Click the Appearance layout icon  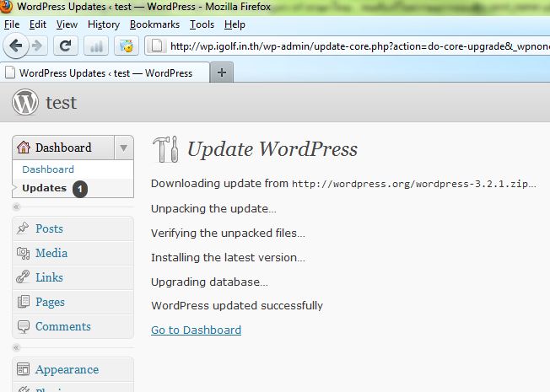tap(23, 369)
